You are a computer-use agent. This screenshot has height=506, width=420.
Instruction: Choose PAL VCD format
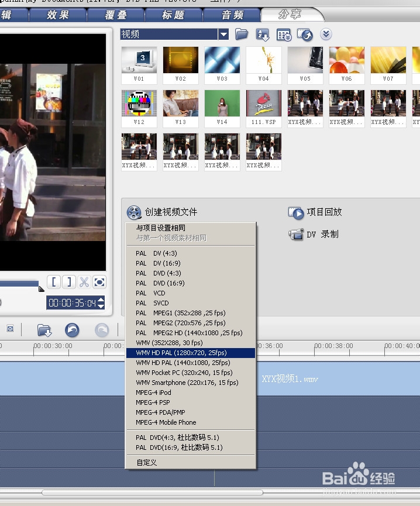[x=191, y=293]
